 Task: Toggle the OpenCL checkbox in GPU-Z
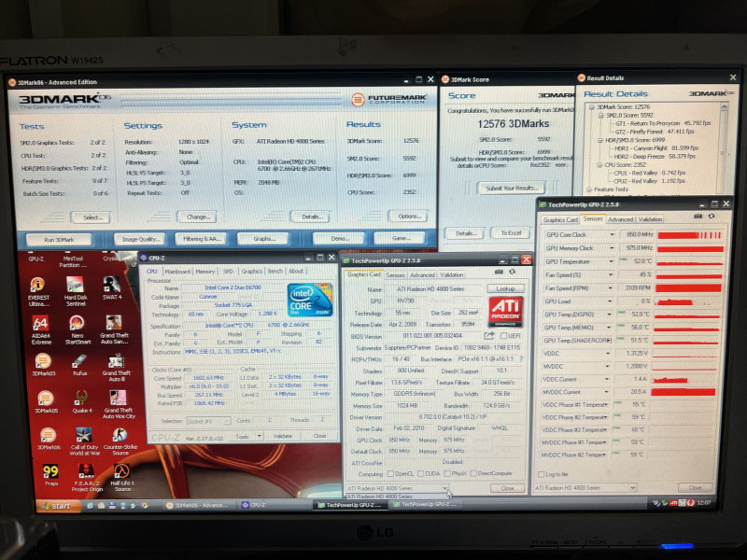pos(390,473)
